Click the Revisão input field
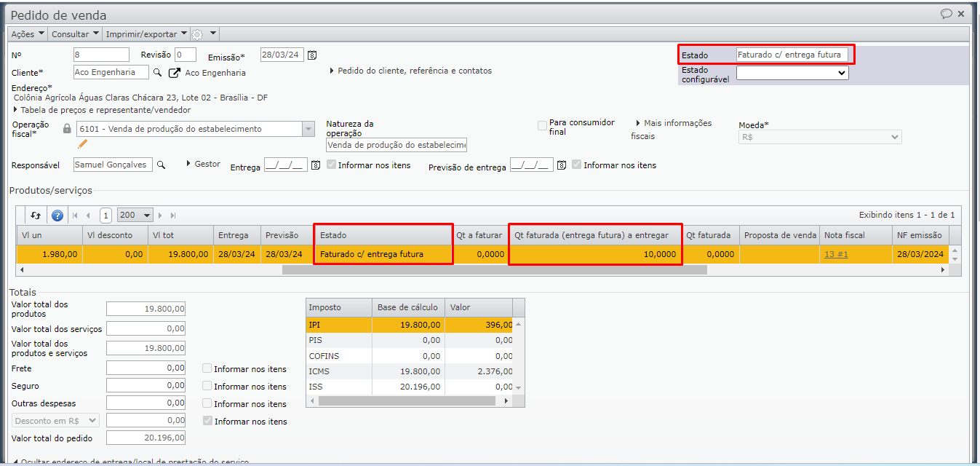The image size is (980, 466). [186, 55]
